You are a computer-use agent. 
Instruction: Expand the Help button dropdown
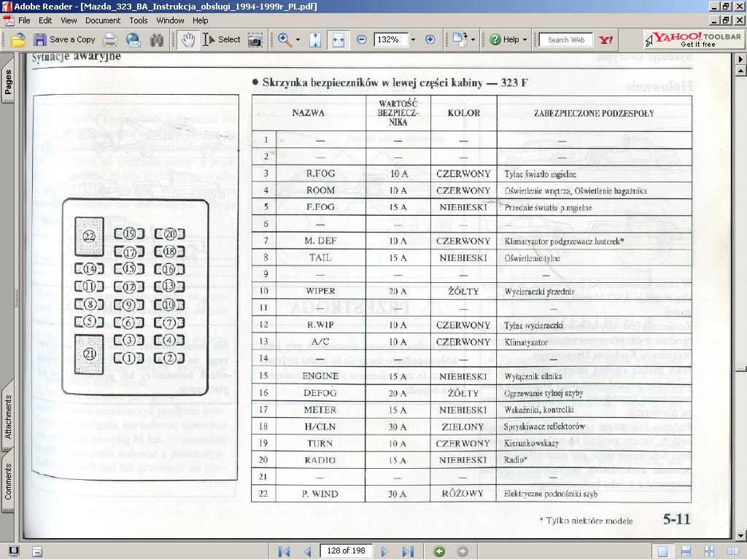525,39
